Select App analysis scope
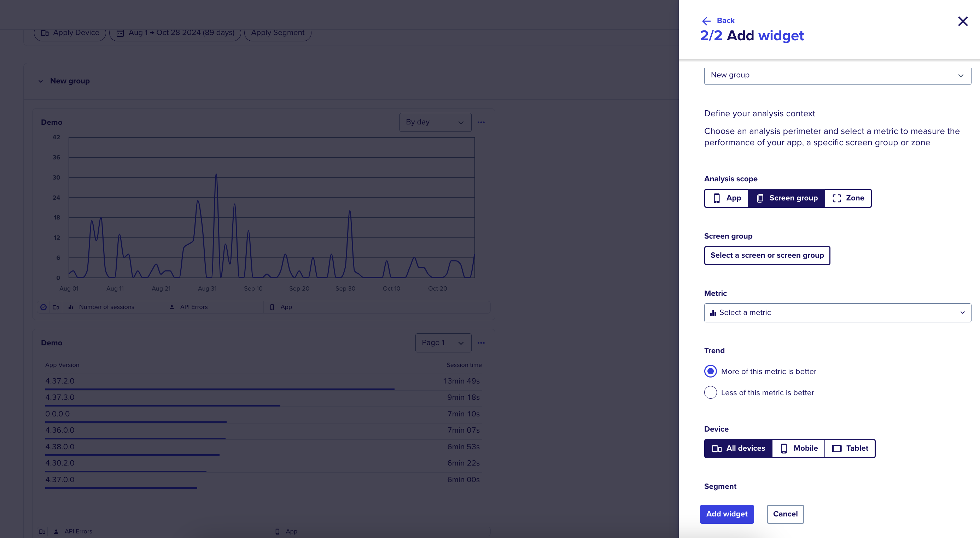The height and width of the screenshot is (538, 980). [726, 198]
